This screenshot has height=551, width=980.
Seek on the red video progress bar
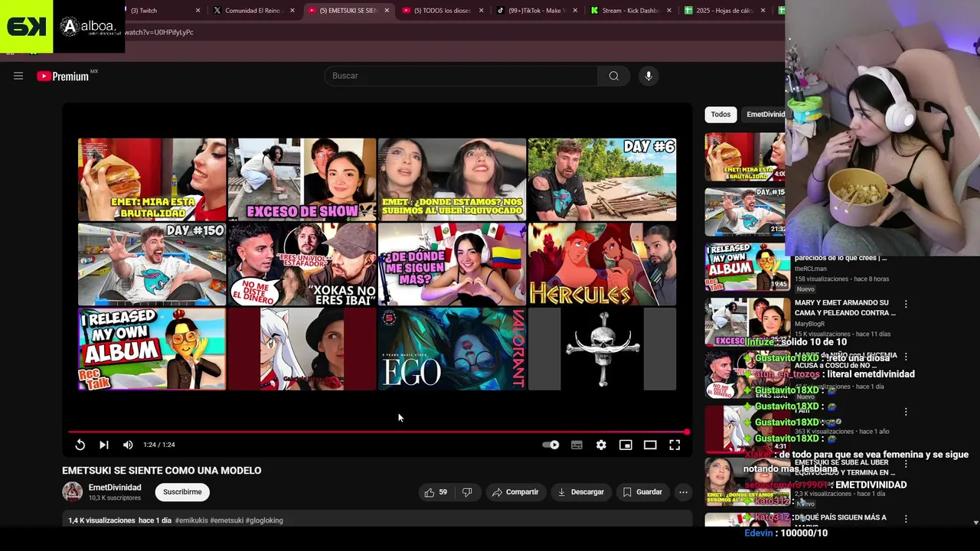377,432
